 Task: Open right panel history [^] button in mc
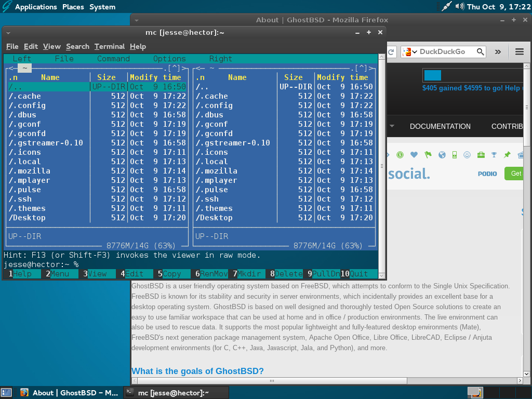click(x=361, y=68)
